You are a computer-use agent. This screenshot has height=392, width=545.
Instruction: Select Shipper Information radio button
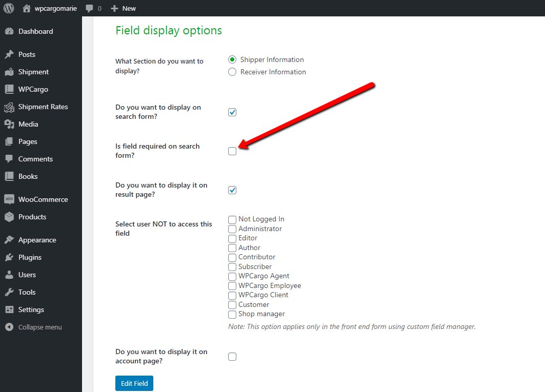click(x=232, y=59)
